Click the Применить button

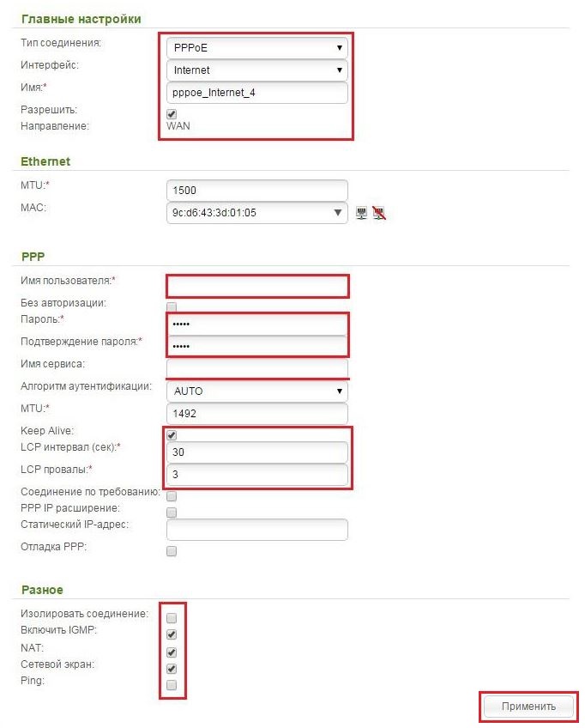(x=528, y=707)
